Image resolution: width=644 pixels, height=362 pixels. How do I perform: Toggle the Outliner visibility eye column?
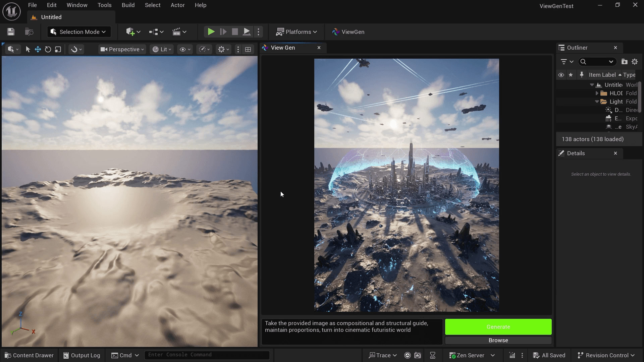point(561,75)
